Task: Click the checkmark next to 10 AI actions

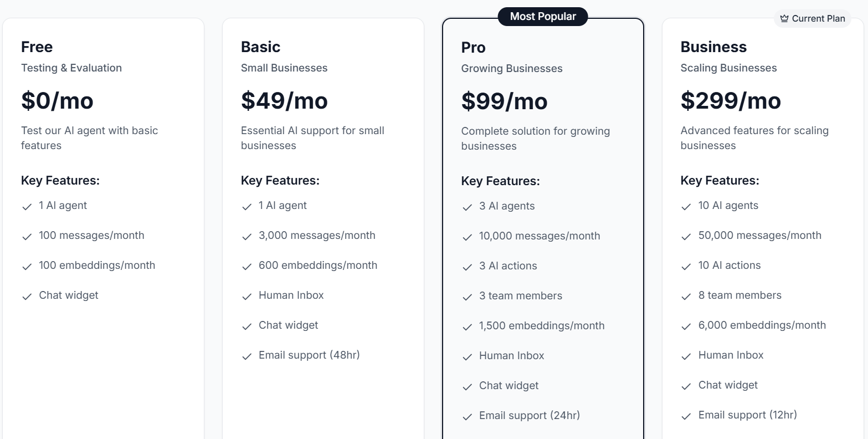Action: pos(686,267)
